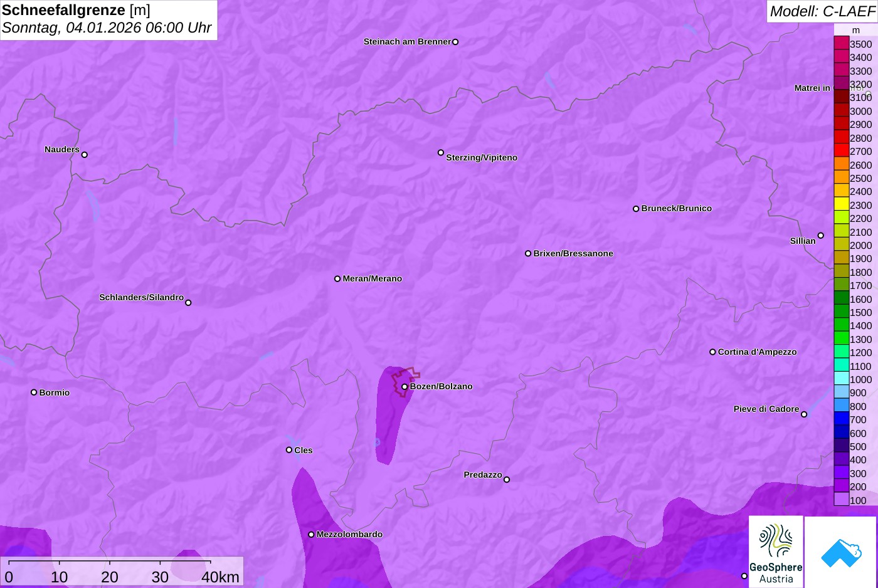Image resolution: width=878 pixels, height=588 pixels.
Task: Click the 20 mark on scale bar
Action: 110,577
